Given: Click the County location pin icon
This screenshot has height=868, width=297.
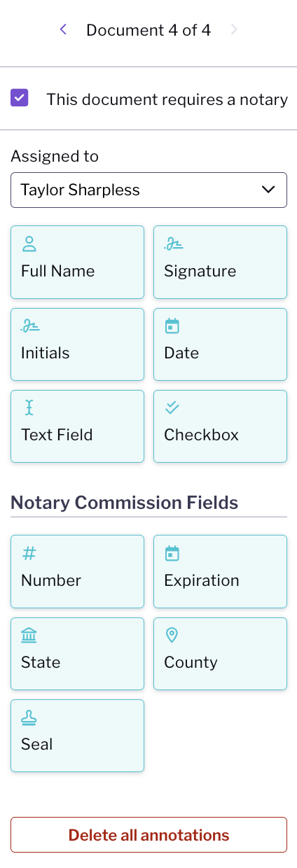Looking at the screenshot, I should click(x=172, y=636).
